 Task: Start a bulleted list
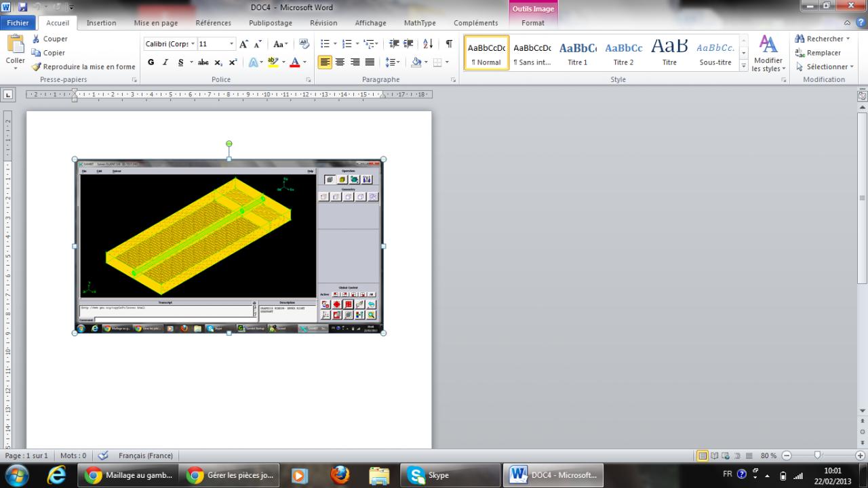pos(324,44)
